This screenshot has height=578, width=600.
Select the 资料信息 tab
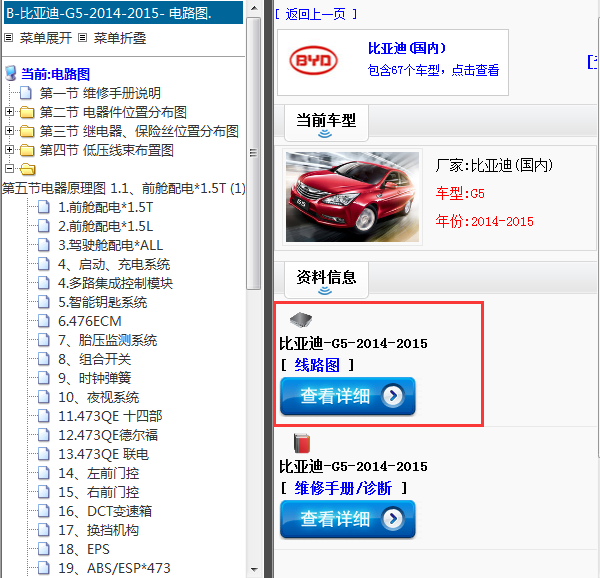pyautogui.click(x=326, y=280)
